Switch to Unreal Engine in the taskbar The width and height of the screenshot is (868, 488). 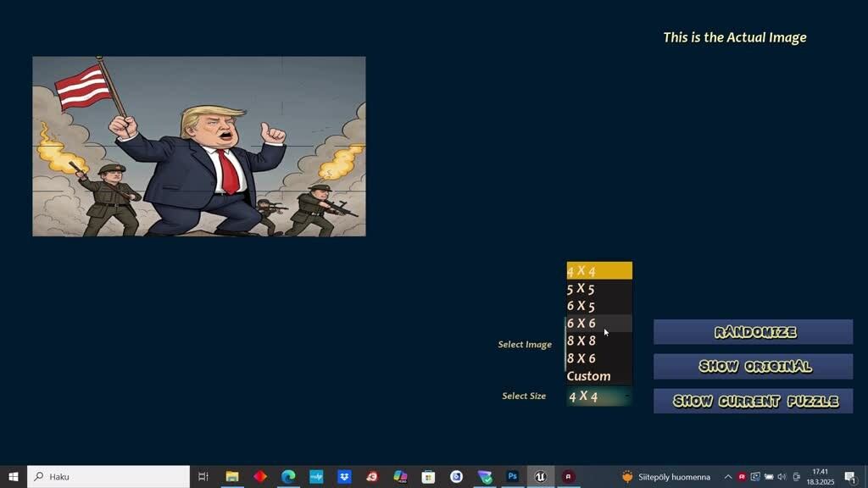pos(540,477)
